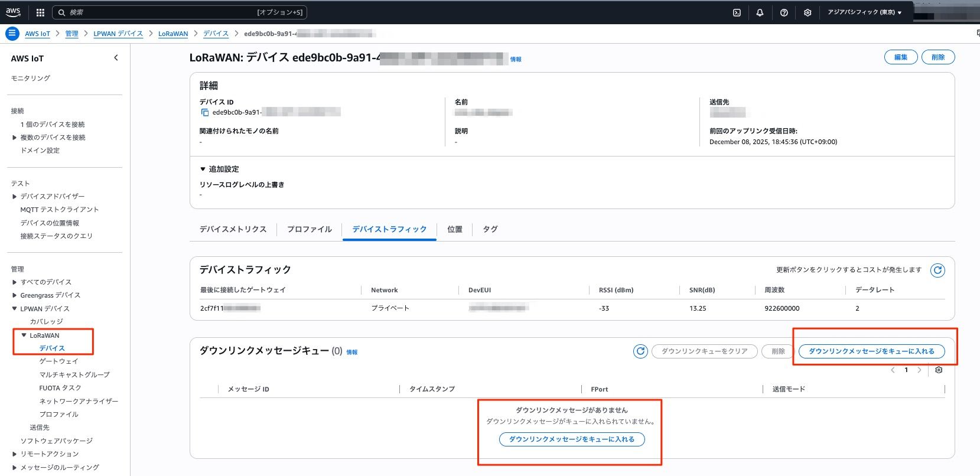The image size is (980, 476).
Task: Open the help question mark icon
Action: click(784, 12)
